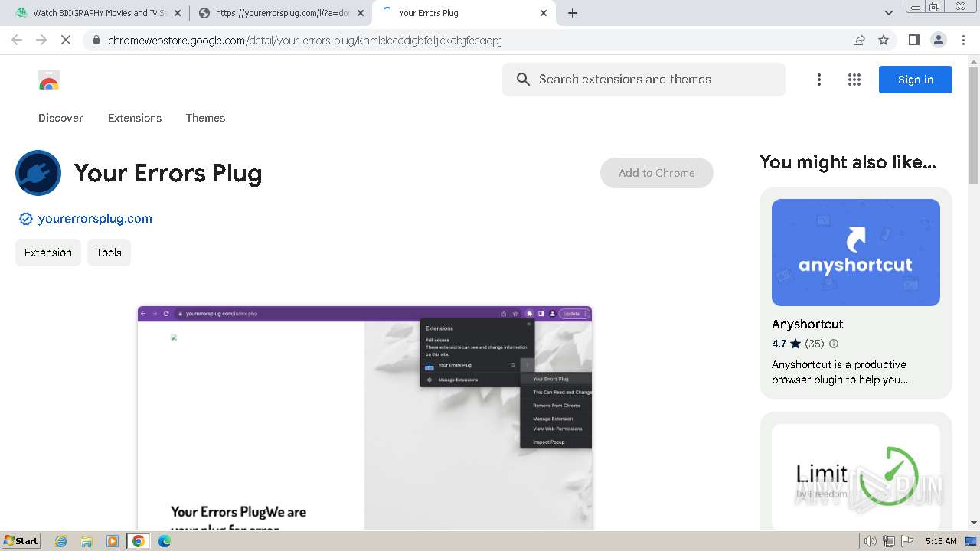Viewport: 980px width, 551px height.
Task: Go back with browser back arrow
Action: point(17,40)
